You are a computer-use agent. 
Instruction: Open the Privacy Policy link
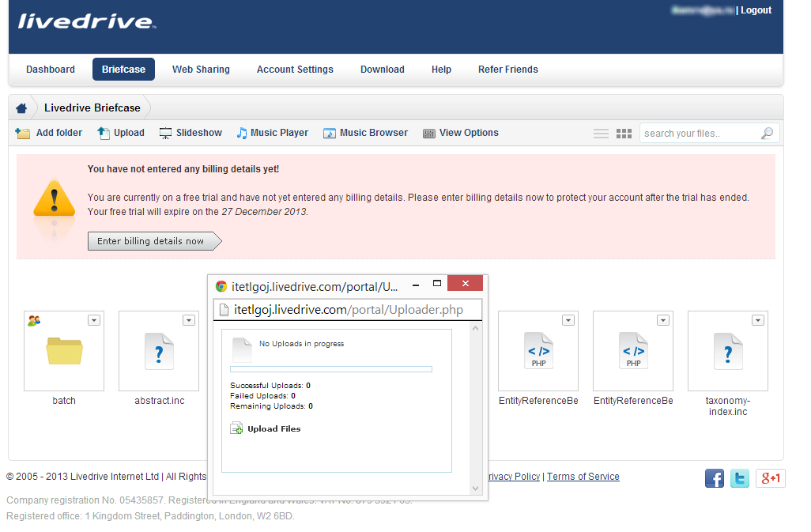(514, 477)
